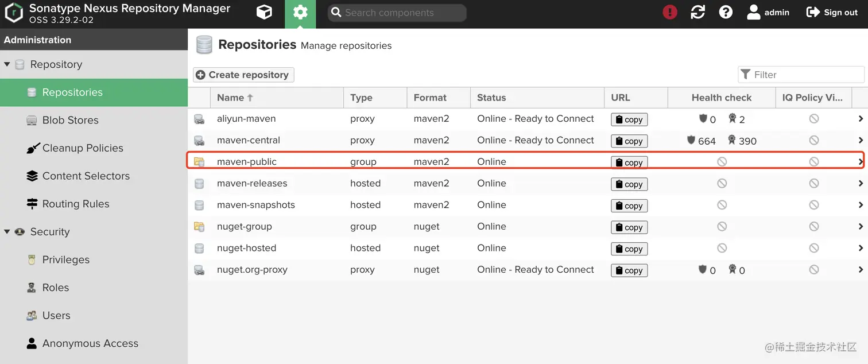868x364 pixels.
Task: Open Cleanup Policies in the sidebar
Action: tap(94, 148)
